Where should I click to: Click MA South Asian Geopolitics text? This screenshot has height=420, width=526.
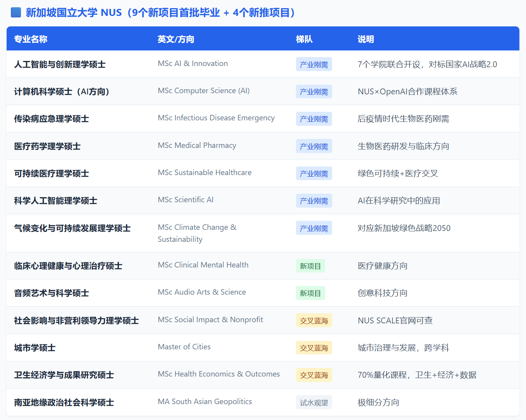pyautogui.click(x=205, y=402)
